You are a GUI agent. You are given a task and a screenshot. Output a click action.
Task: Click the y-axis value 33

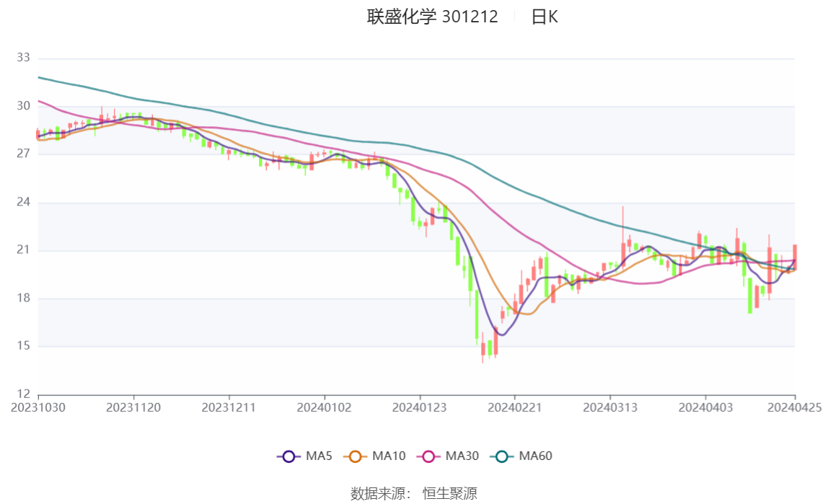tap(23, 58)
